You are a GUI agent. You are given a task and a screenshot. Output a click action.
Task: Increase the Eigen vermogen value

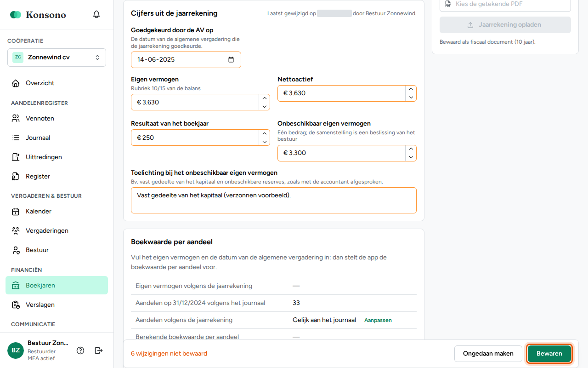[x=264, y=98]
